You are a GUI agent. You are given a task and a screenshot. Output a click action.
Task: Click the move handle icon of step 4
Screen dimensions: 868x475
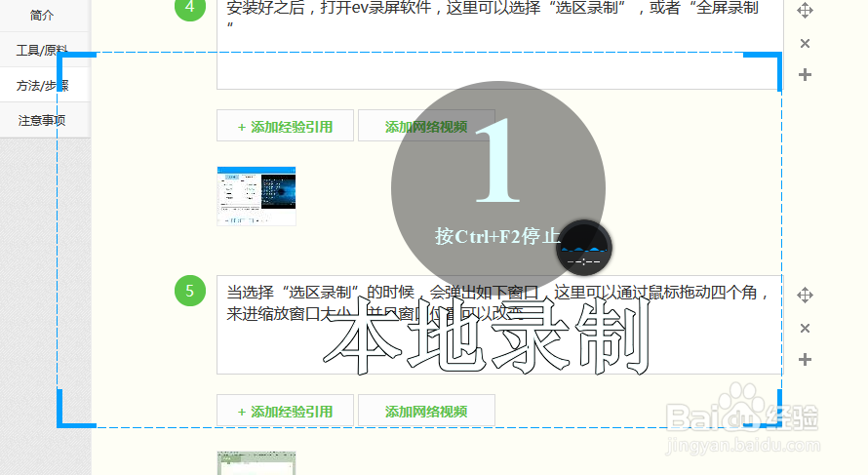point(805,10)
